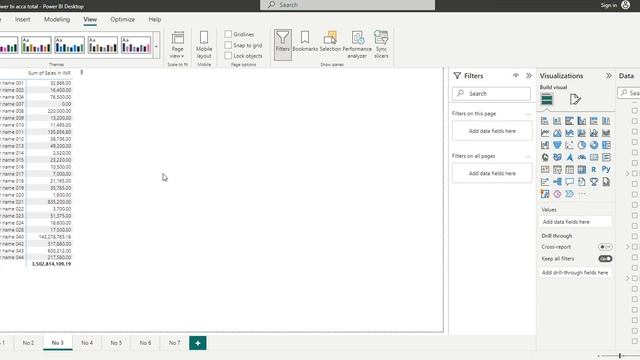Open the Help ribbon tab
This screenshot has height=360, width=640.
click(x=155, y=19)
